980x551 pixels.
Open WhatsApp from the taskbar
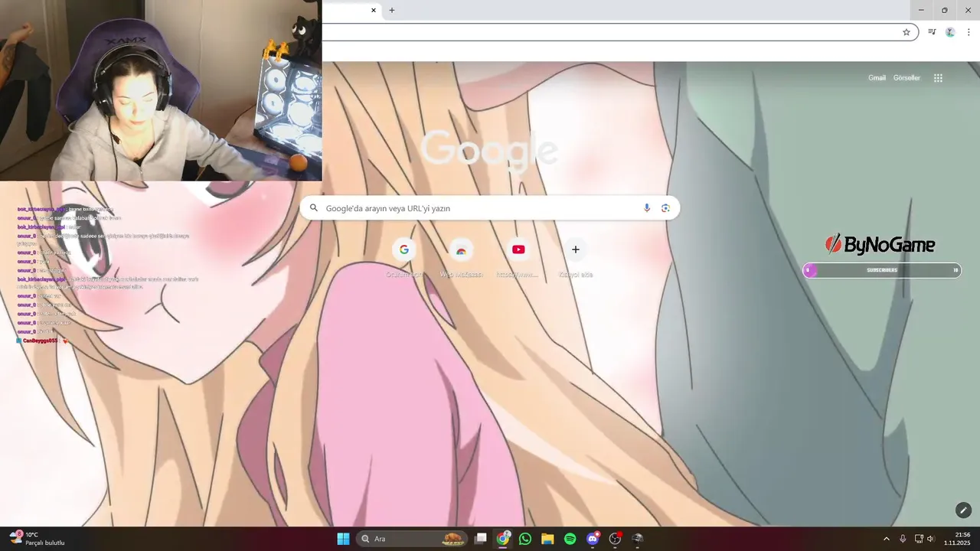pos(525,539)
